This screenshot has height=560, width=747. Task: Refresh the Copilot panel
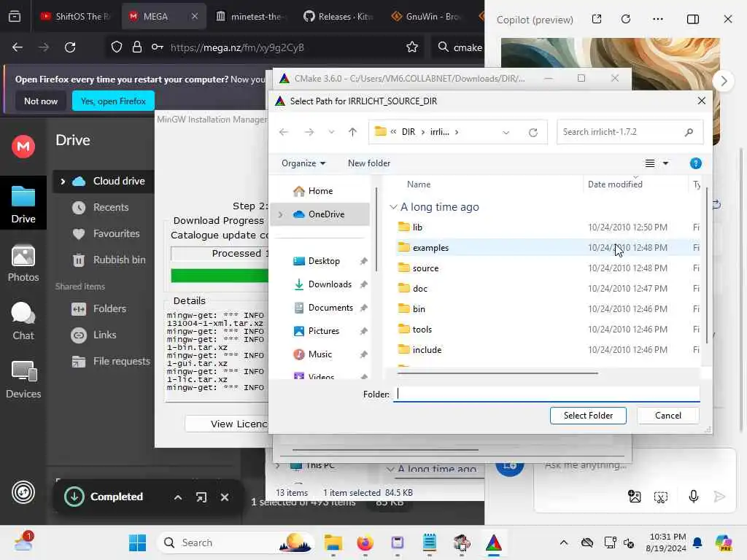coord(626,19)
